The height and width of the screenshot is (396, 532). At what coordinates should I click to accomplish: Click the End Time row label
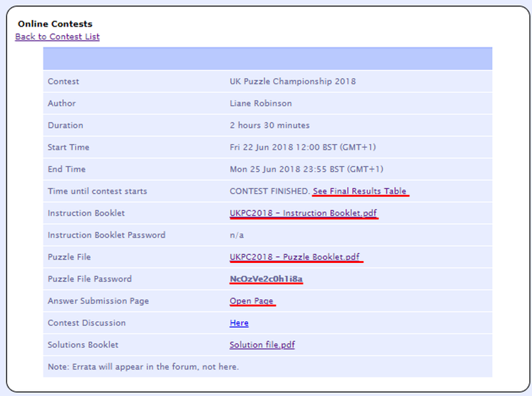[66, 169]
